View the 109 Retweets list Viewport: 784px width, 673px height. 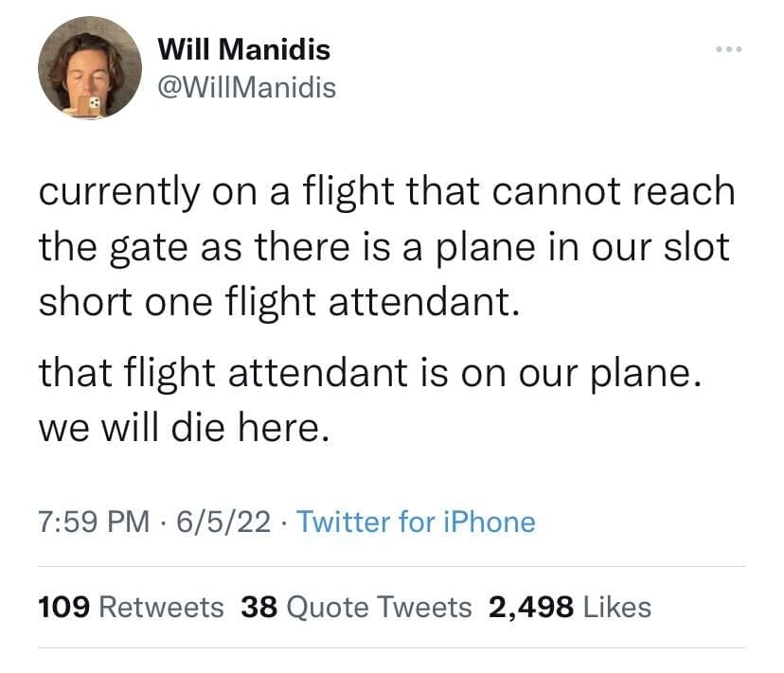pos(131,607)
